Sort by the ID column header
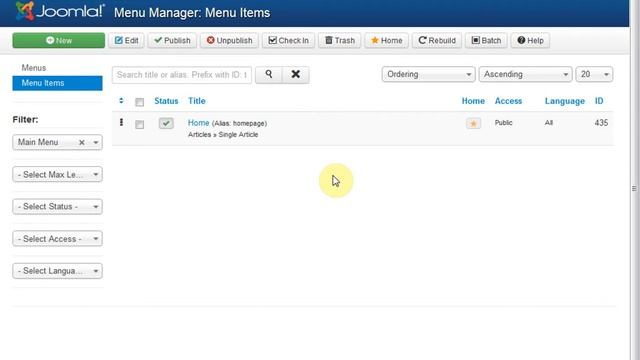Screen dimensions: 640x360 599,101
